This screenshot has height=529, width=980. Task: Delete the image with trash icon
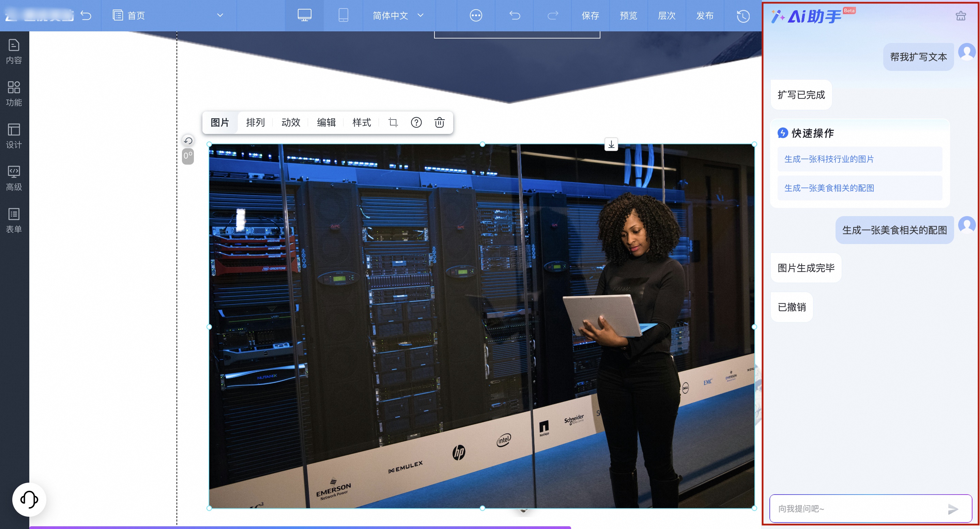(x=440, y=123)
